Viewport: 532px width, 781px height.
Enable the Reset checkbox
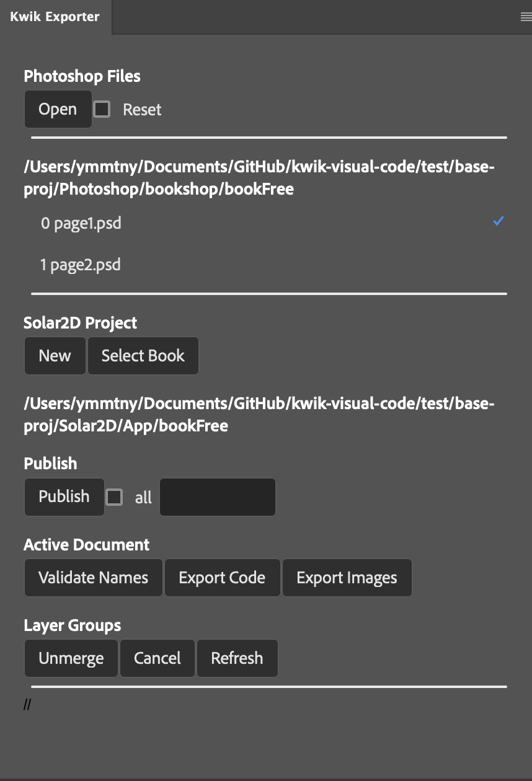coord(102,110)
